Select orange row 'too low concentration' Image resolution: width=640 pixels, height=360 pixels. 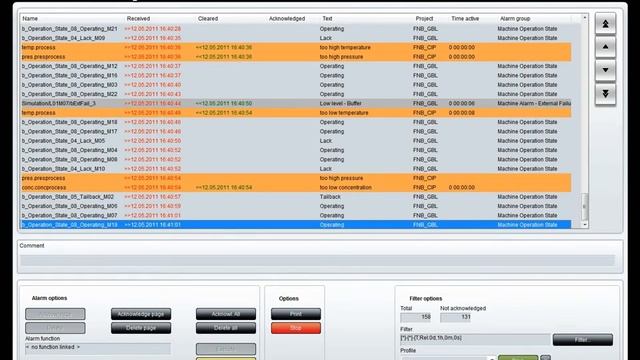pyautogui.click(x=296, y=188)
